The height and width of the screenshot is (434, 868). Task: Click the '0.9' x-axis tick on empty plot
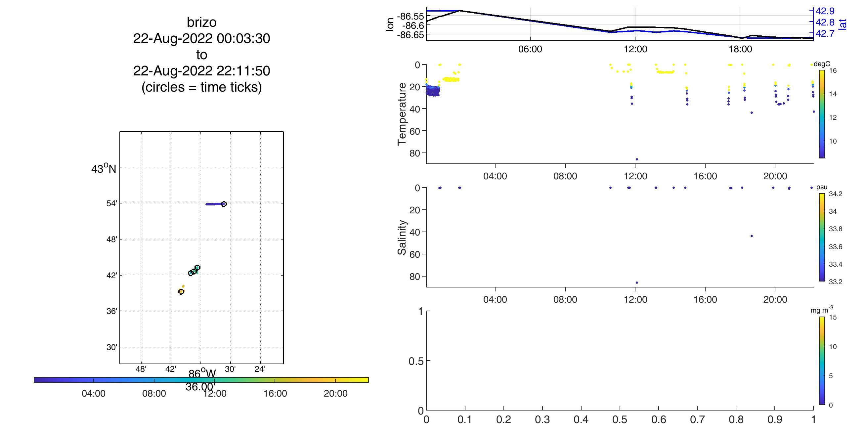(x=775, y=419)
